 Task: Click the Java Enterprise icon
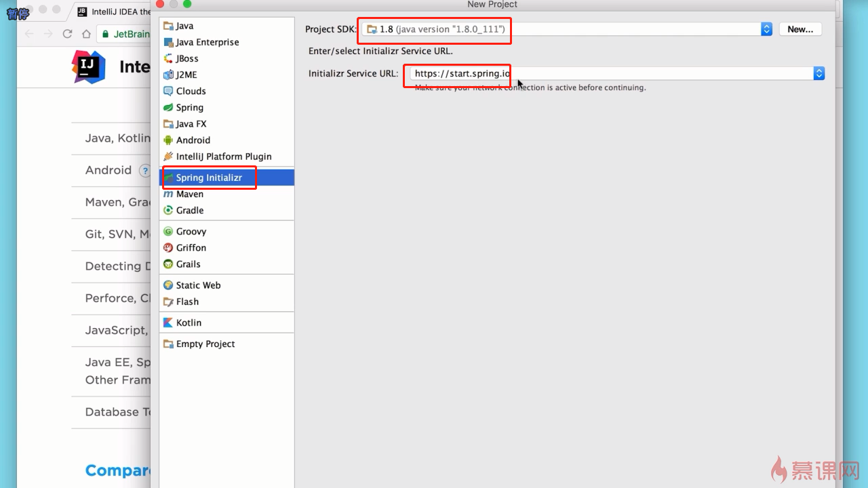[169, 42]
